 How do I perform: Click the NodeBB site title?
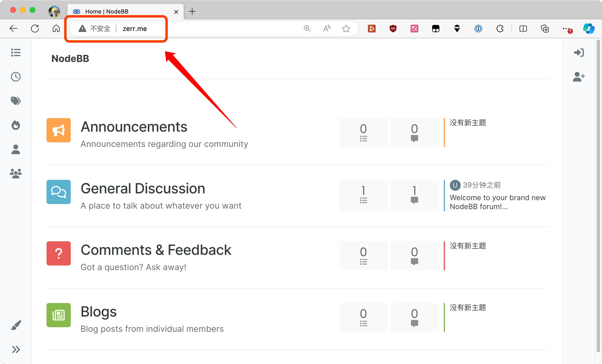pyautogui.click(x=70, y=59)
